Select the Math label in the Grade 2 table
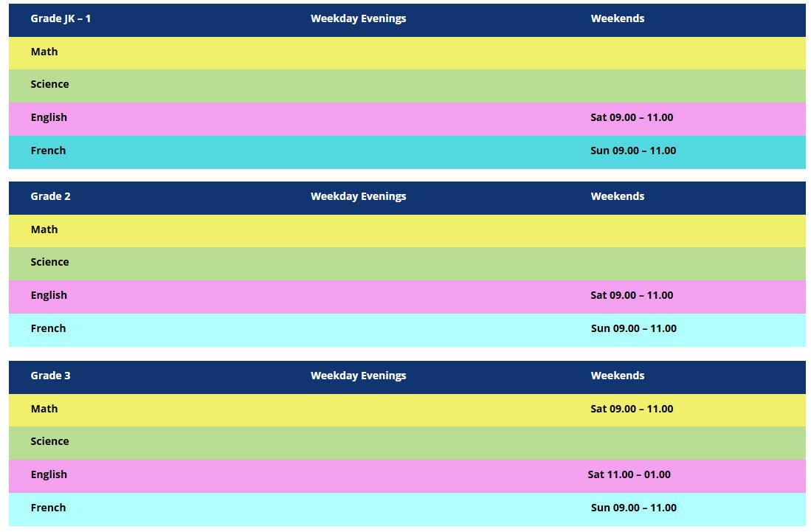811x532 pixels. pyautogui.click(x=44, y=229)
